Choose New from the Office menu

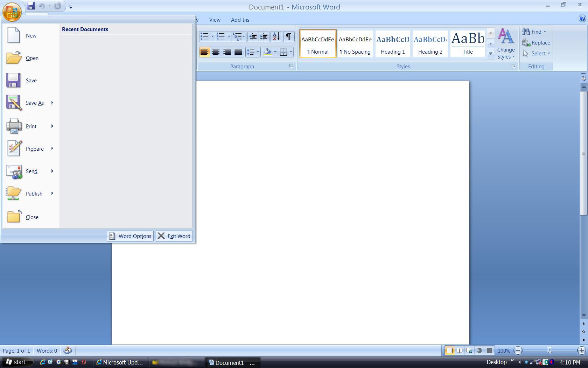coord(31,36)
